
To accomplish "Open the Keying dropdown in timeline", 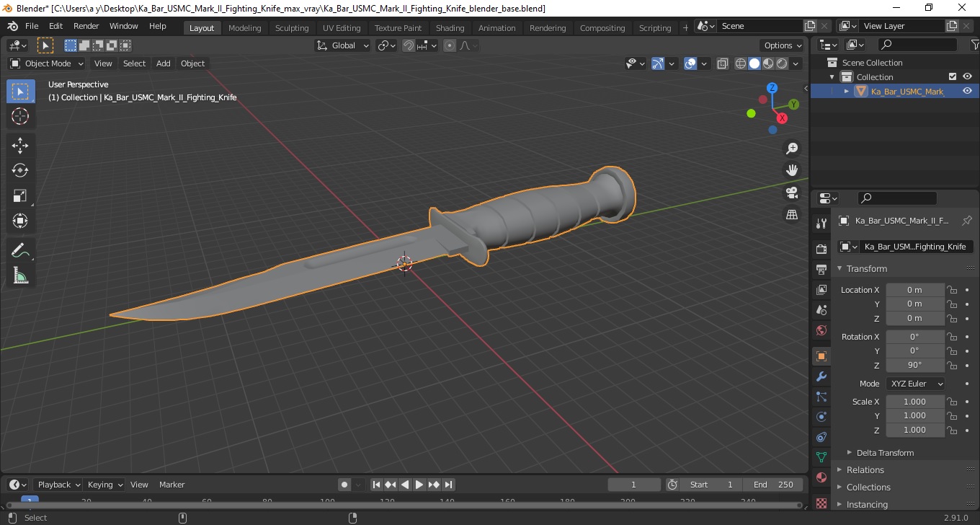I will pos(105,485).
